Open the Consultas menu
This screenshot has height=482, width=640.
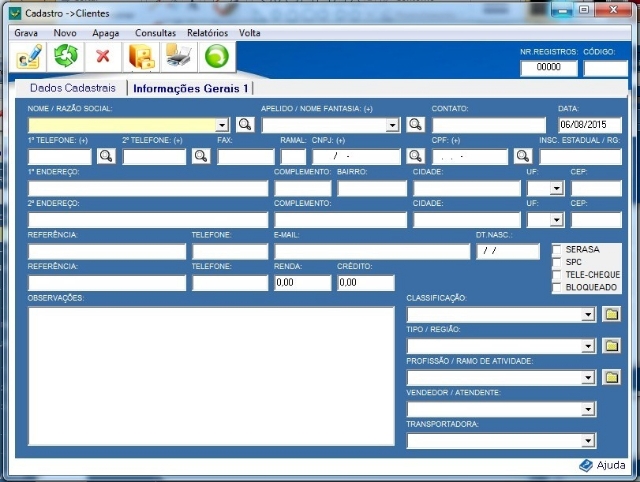155,33
